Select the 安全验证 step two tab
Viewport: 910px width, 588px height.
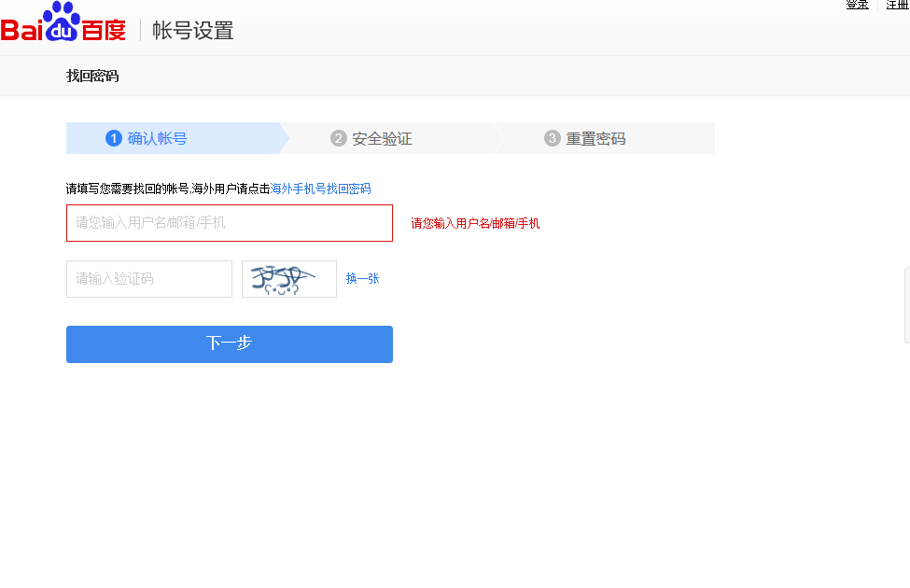392,138
